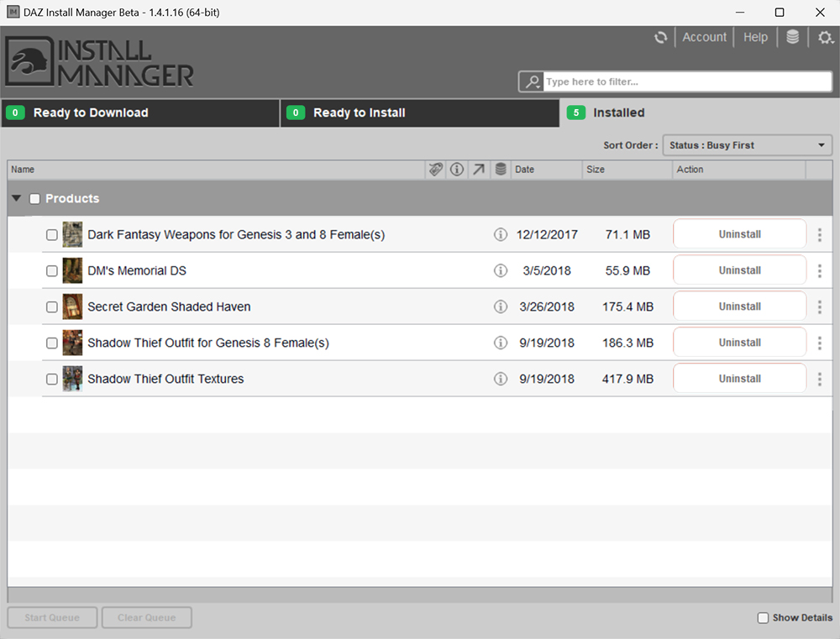Collapse the Products group triangle
Screen dimensions: 840x639
tap(17, 199)
